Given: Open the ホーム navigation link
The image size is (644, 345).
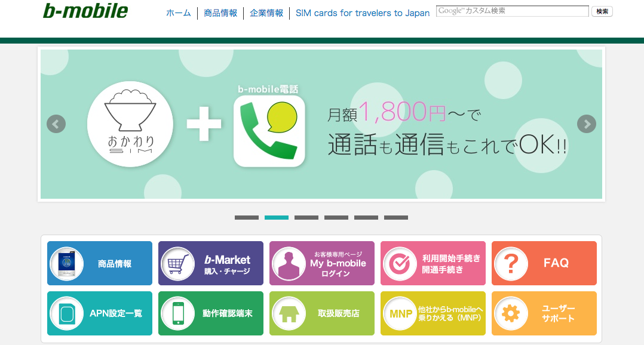Looking at the screenshot, I should tap(178, 13).
